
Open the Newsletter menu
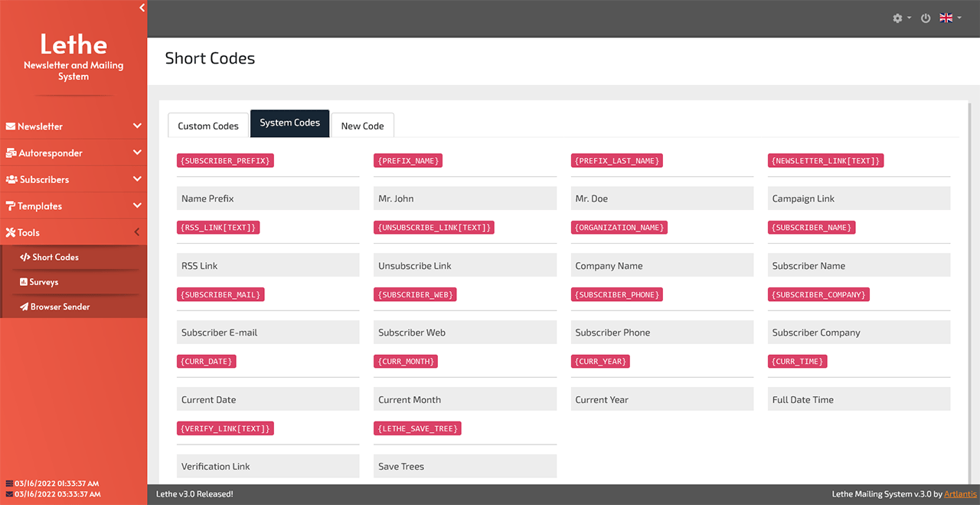(73, 126)
